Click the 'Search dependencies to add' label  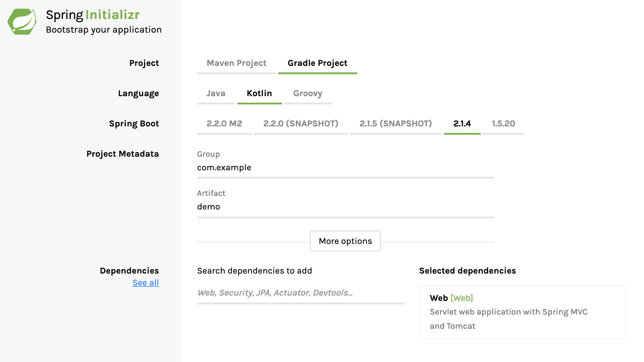coord(255,271)
